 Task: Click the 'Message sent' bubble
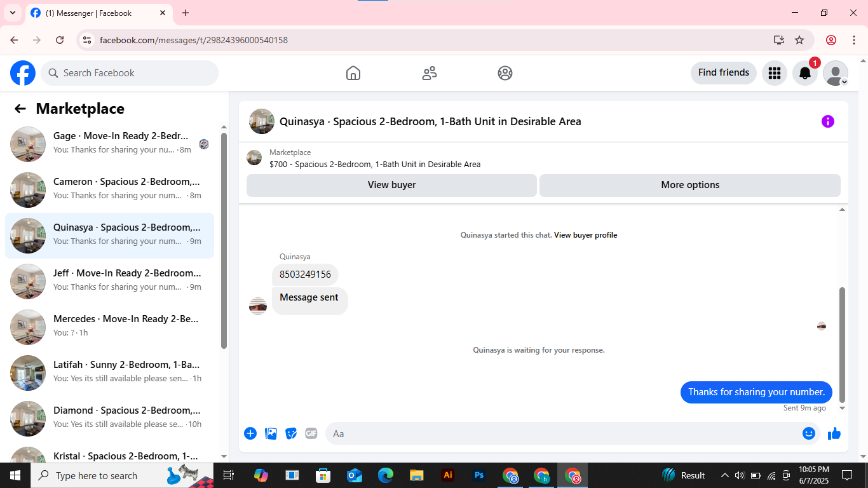pyautogui.click(x=309, y=300)
